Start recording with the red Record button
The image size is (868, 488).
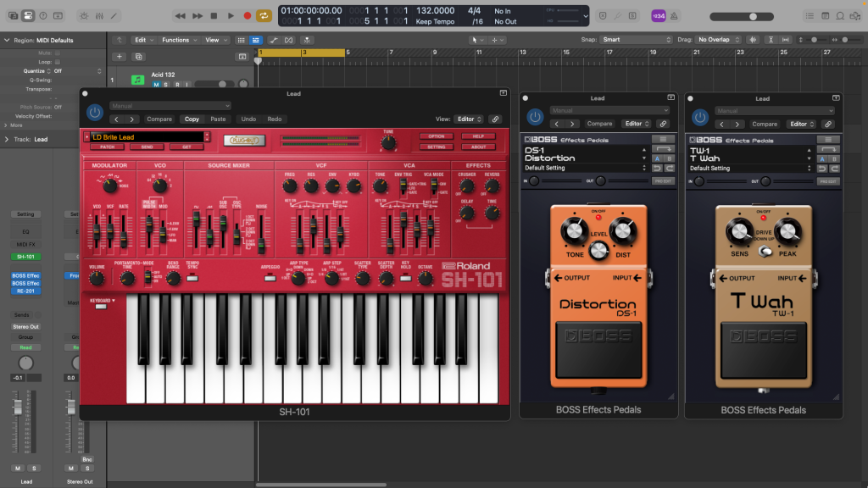[247, 16]
